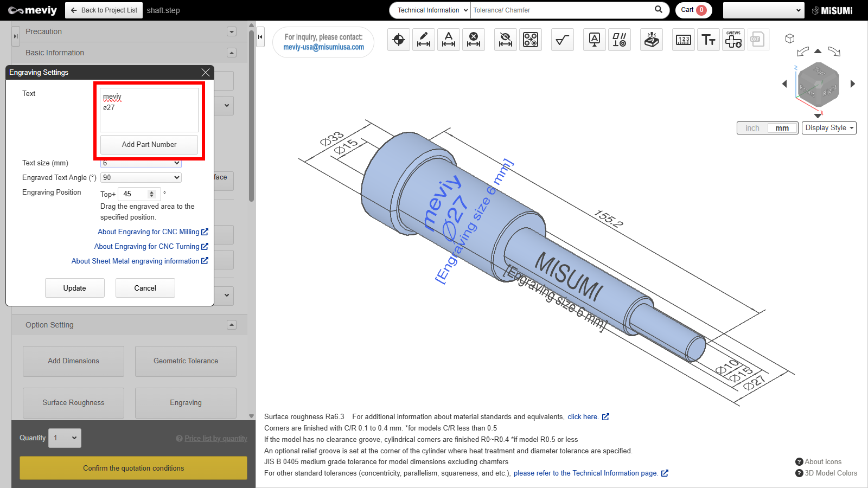Click the Back to Project List button
The height and width of the screenshot is (488, 868).
104,10
